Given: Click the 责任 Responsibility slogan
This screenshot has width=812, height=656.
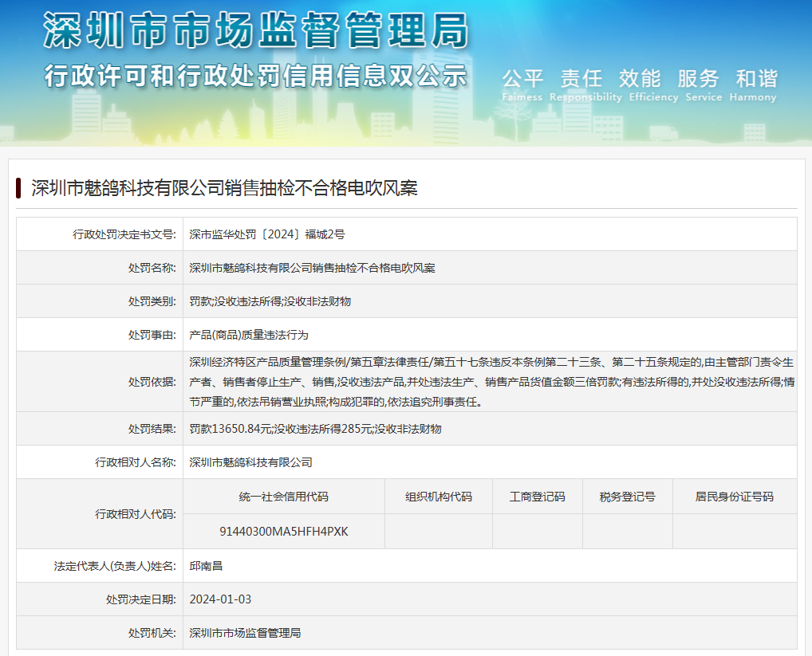Looking at the screenshot, I should [585, 84].
